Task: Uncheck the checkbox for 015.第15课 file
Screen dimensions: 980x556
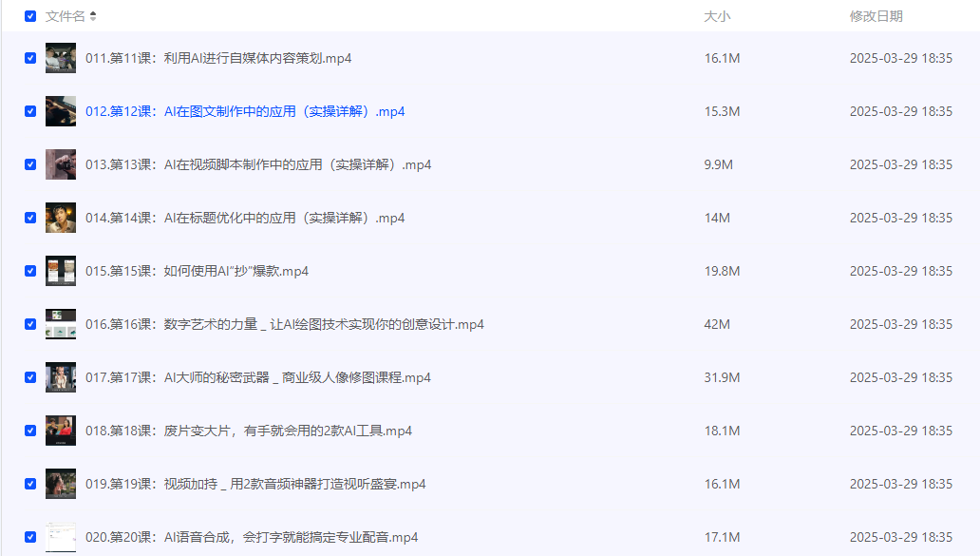Action: coord(30,271)
